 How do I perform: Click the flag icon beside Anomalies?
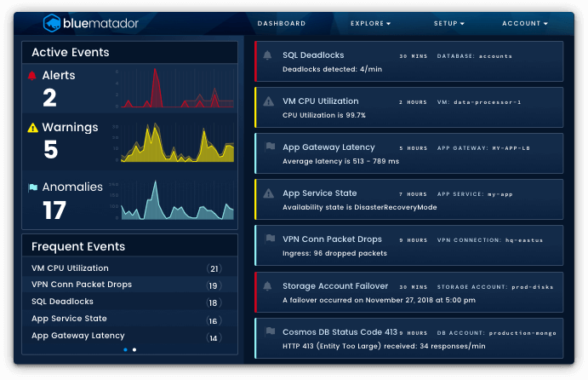pos(32,187)
